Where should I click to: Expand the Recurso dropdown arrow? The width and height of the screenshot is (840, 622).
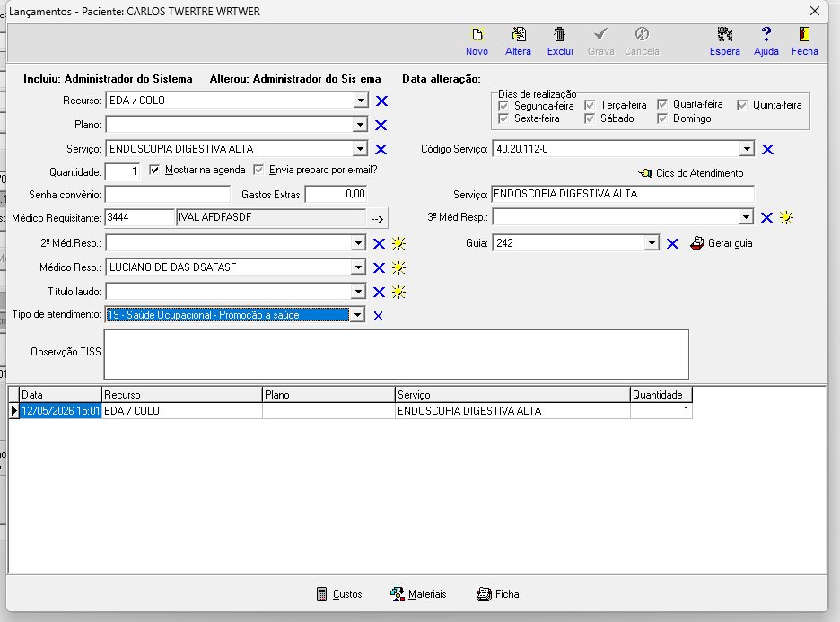pyautogui.click(x=361, y=101)
